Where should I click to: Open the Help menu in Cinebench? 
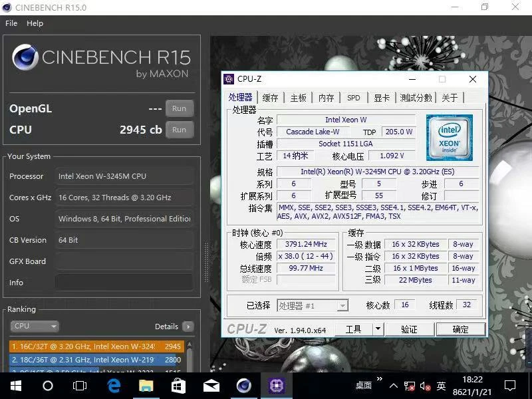pyautogui.click(x=35, y=23)
